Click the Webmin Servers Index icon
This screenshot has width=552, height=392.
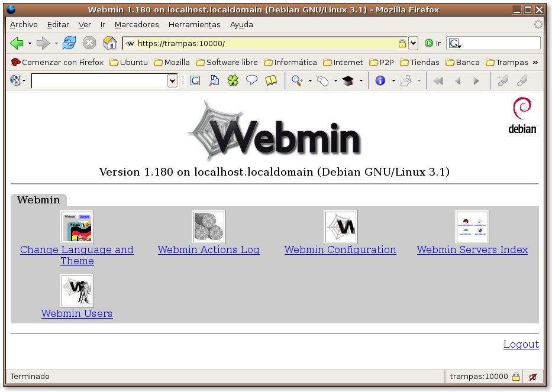pos(472,227)
